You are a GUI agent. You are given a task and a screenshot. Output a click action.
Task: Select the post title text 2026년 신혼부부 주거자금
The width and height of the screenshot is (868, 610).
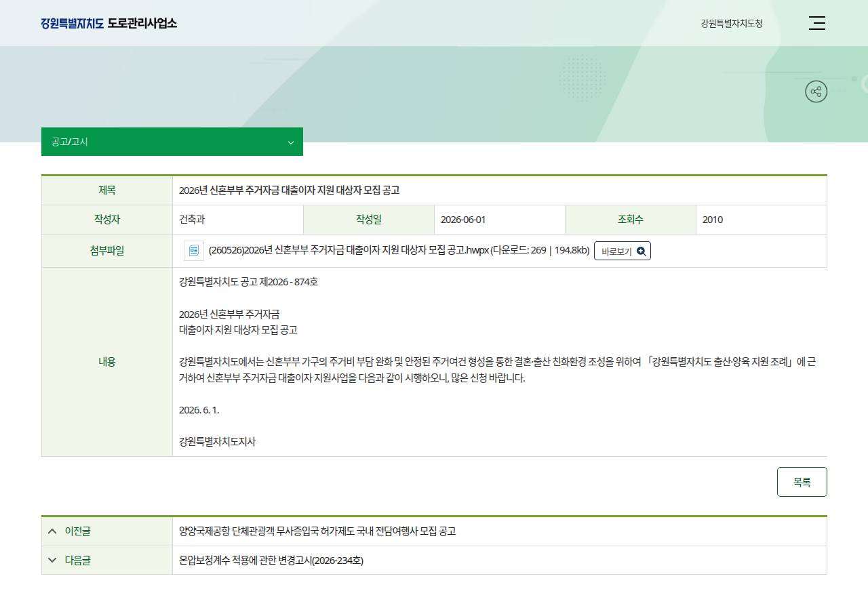289,190
